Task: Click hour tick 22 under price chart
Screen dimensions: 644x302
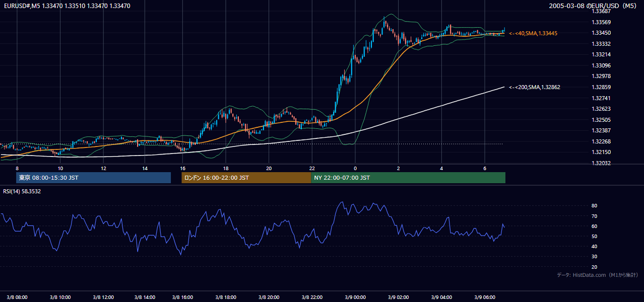Action: pos(312,168)
